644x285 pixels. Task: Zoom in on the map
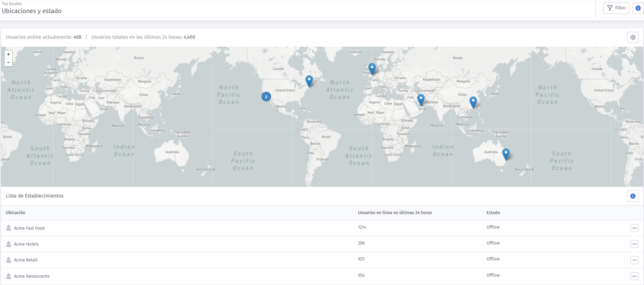pyautogui.click(x=9, y=54)
